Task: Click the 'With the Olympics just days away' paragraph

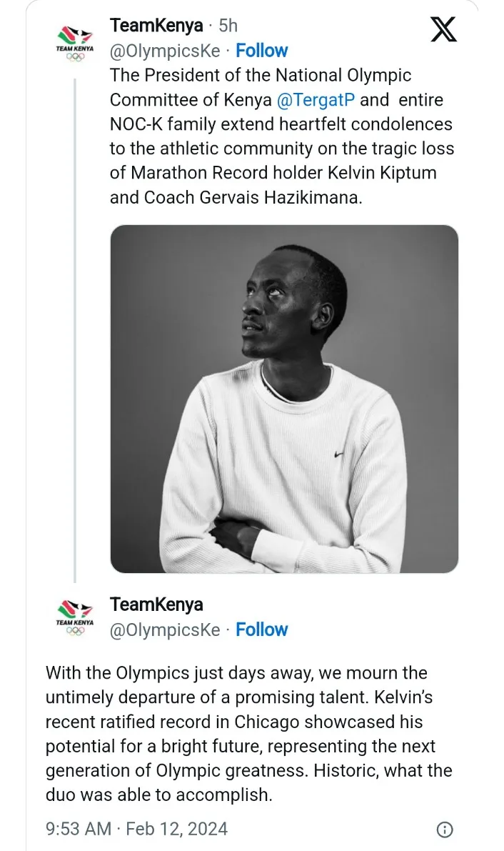Action: click(248, 733)
